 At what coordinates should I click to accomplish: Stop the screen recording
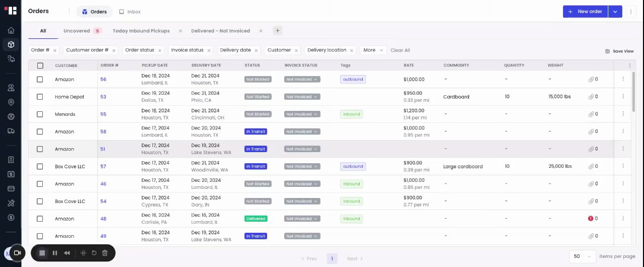click(x=42, y=253)
